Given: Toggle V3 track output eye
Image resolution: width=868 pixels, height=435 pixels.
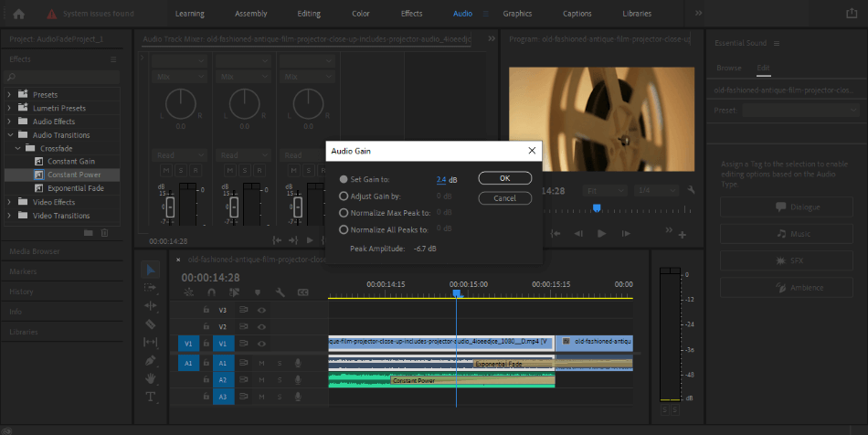Looking at the screenshot, I should [261, 311].
